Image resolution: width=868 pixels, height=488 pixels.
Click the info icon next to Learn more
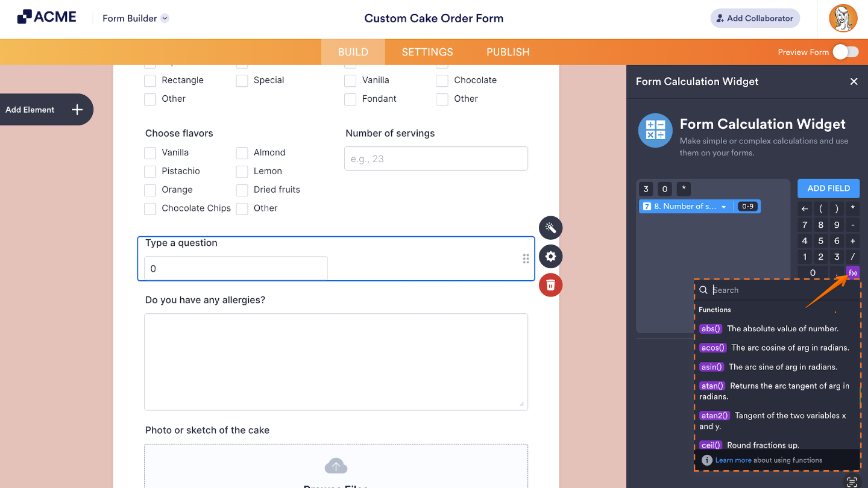pos(706,460)
